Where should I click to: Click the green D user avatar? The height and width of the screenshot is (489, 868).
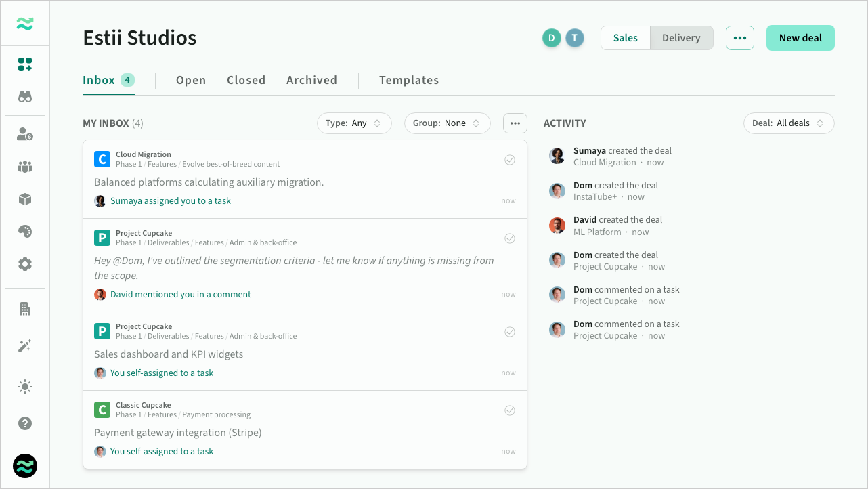551,38
